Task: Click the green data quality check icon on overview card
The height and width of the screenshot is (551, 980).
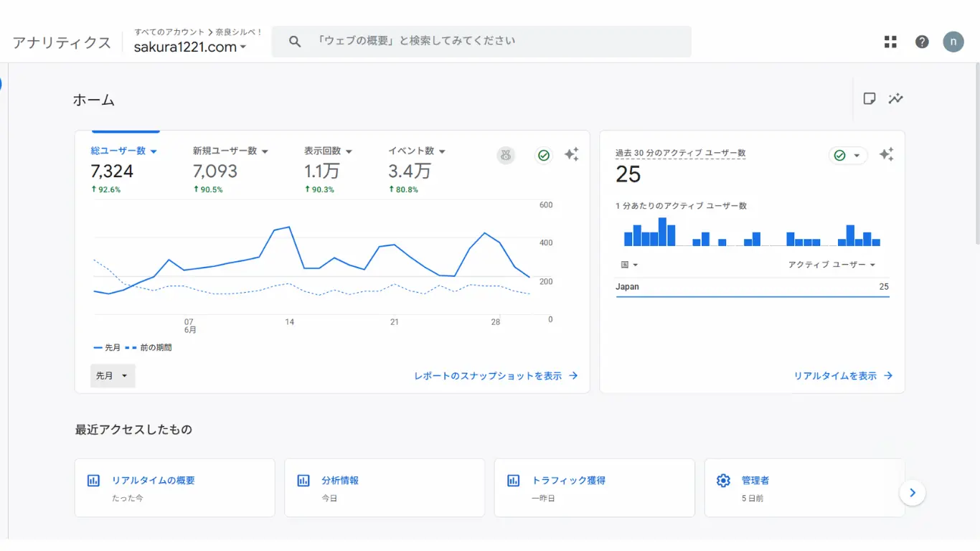Action: 544,155
